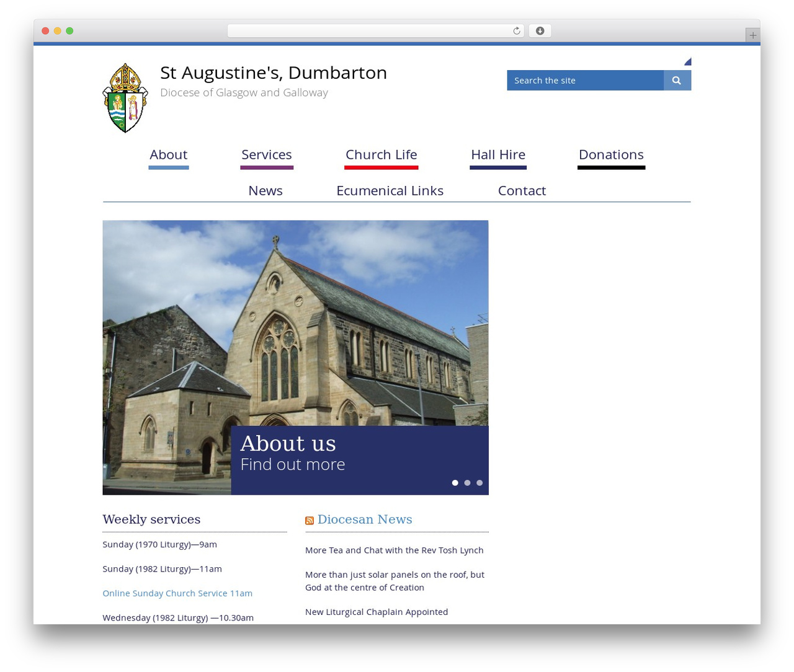This screenshot has height=672, width=794.
Task: Select 'Wednesday (1982 Liturgy) —10.30am' text
Action: 178,618
